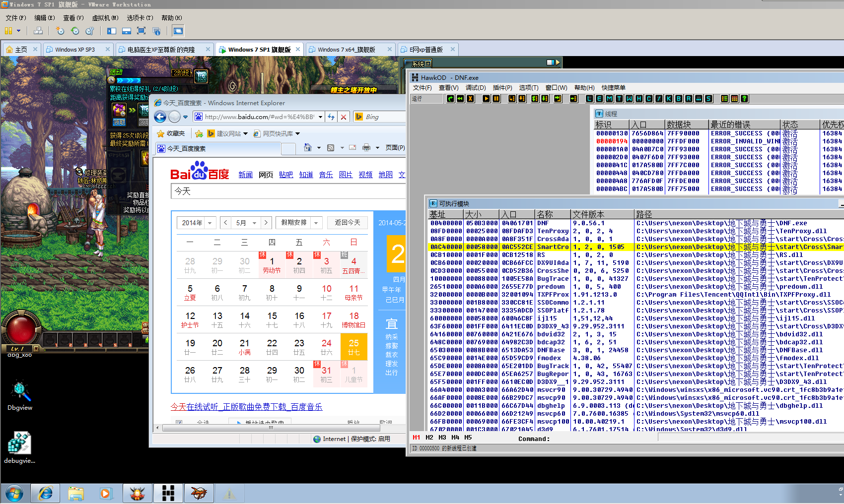Open the VMware 虚拟机(M) menu
The image size is (844, 504).
[105, 18]
